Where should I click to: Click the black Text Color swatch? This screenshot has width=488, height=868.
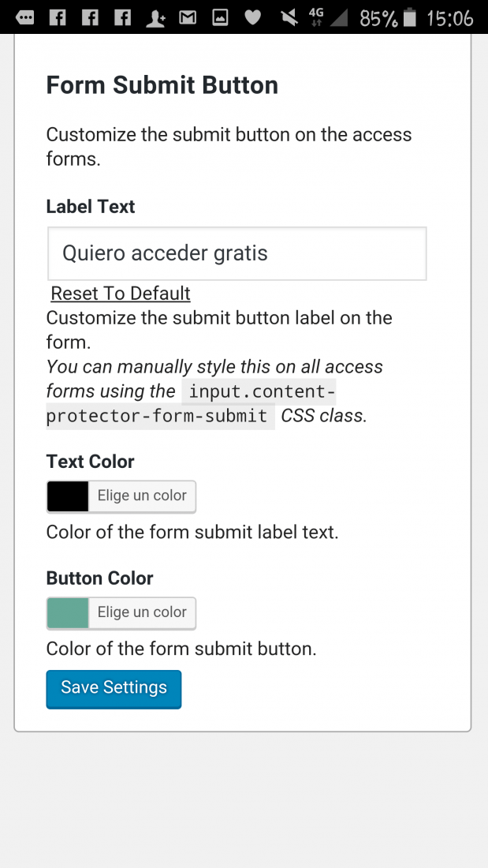(68, 496)
